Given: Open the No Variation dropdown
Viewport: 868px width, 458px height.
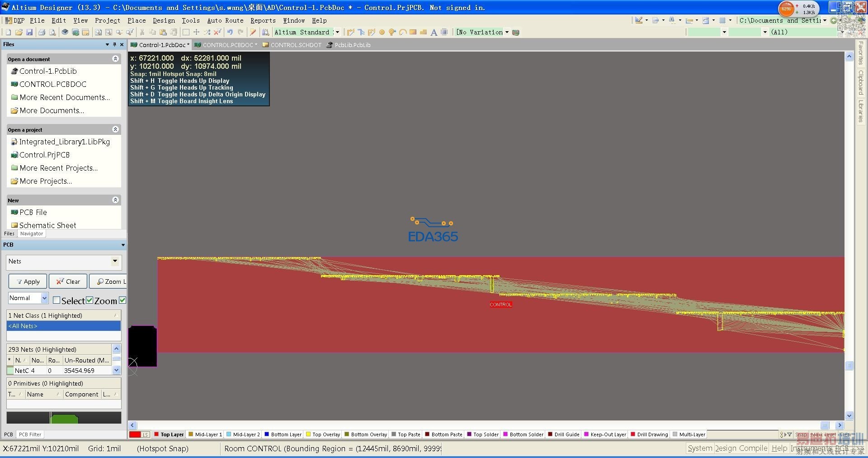Looking at the screenshot, I should click(507, 32).
